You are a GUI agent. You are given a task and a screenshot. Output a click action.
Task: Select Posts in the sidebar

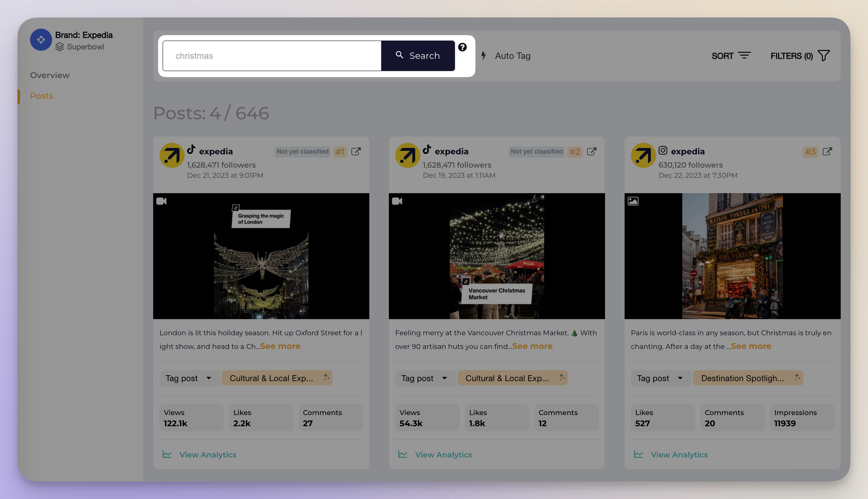pyautogui.click(x=42, y=96)
